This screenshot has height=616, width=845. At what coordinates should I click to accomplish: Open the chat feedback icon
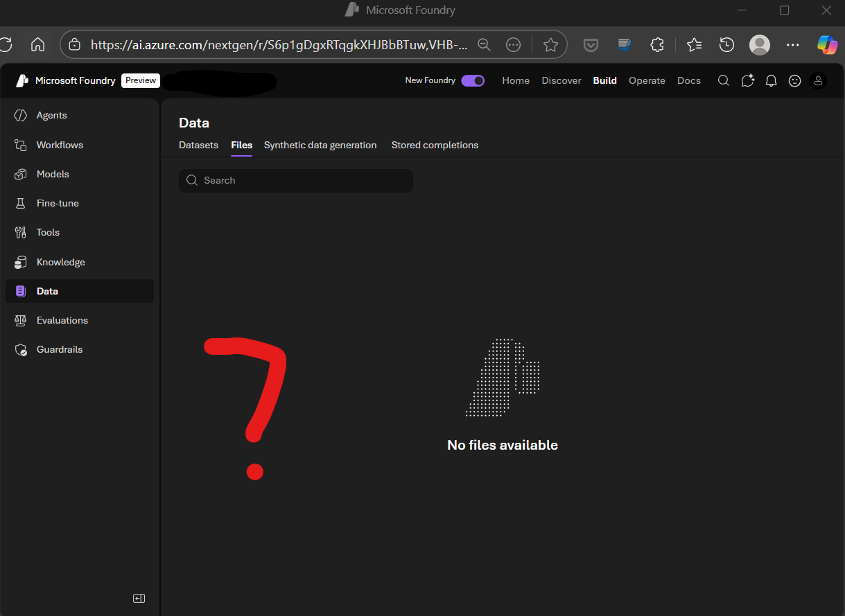point(747,80)
